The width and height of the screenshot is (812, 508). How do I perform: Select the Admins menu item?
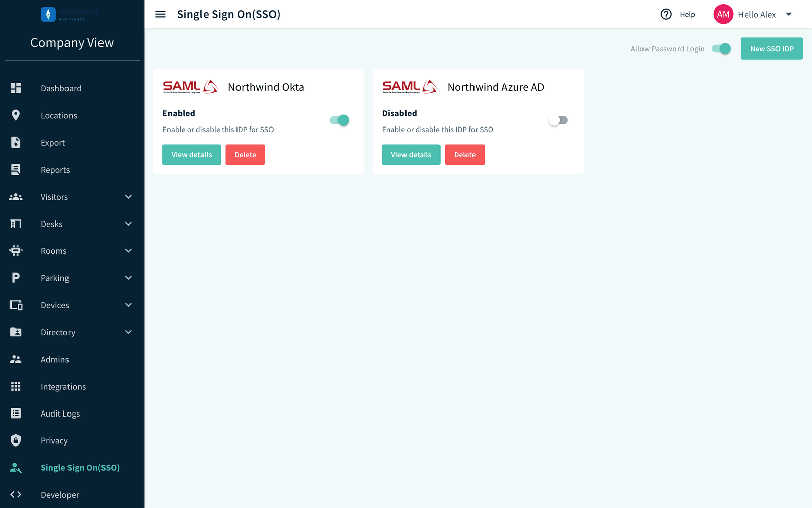(72, 359)
